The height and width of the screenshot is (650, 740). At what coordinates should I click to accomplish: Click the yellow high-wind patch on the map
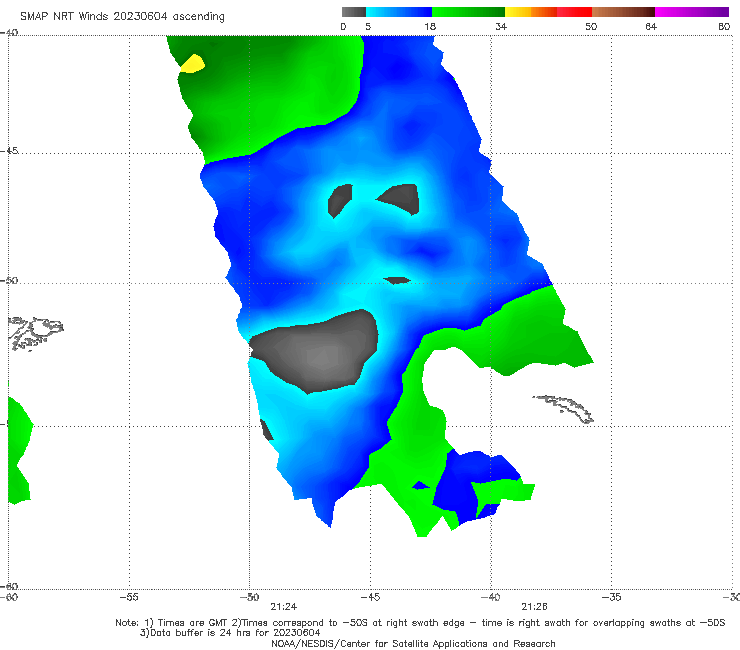tap(193, 64)
